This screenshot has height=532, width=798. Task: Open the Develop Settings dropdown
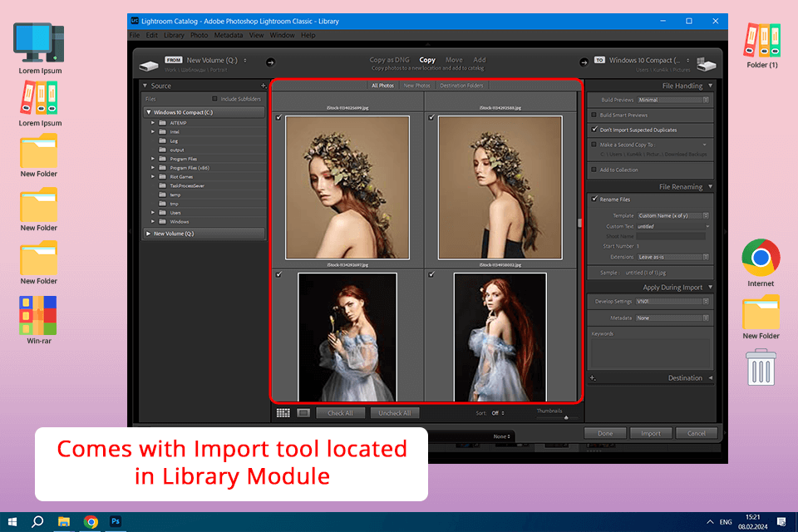pyautogui.click(x=672, y=301)
